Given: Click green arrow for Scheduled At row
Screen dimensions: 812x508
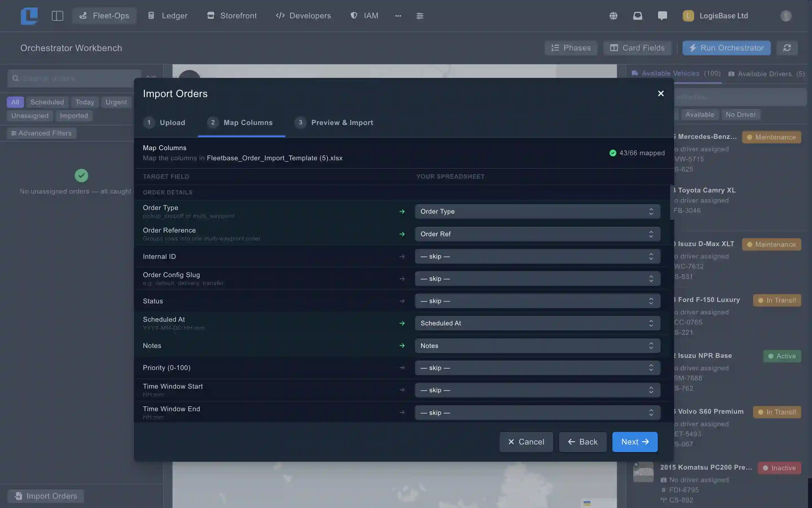Looking at the screenshot, I should (402, 323).
